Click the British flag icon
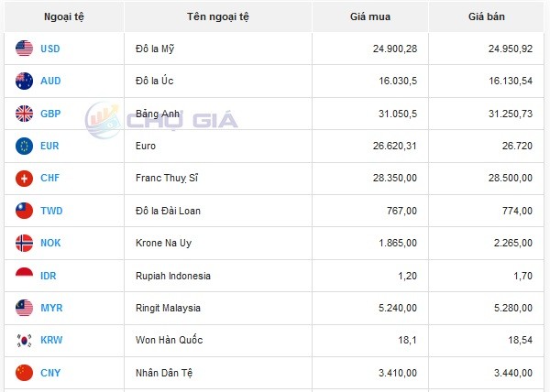Image resolution: width=550 pixels, height=392 pixels. point(25,114)
